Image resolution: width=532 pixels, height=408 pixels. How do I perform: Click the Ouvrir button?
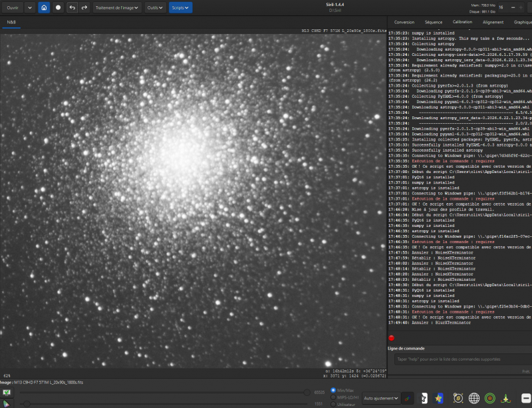[x=13, y=7]
